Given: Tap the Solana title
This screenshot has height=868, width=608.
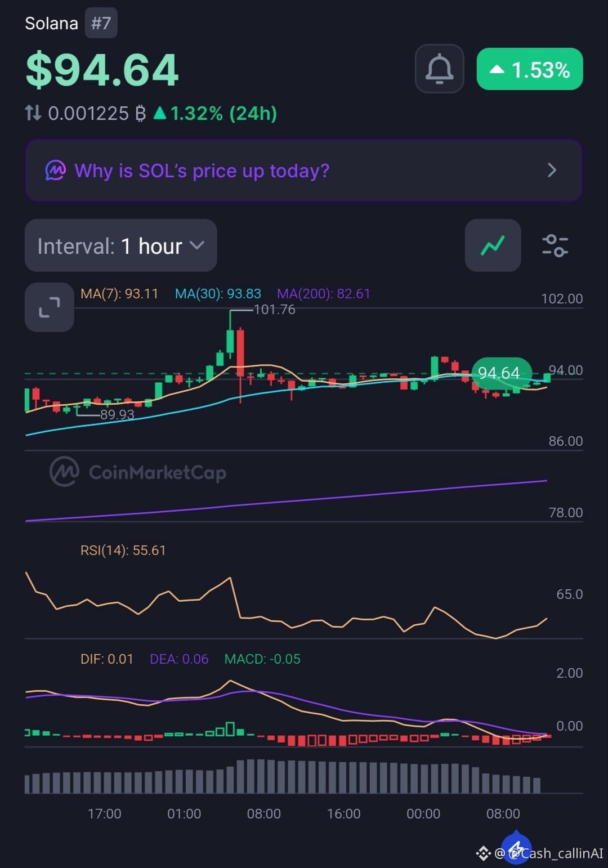Looking at the screenshot, I should [51, 23].
